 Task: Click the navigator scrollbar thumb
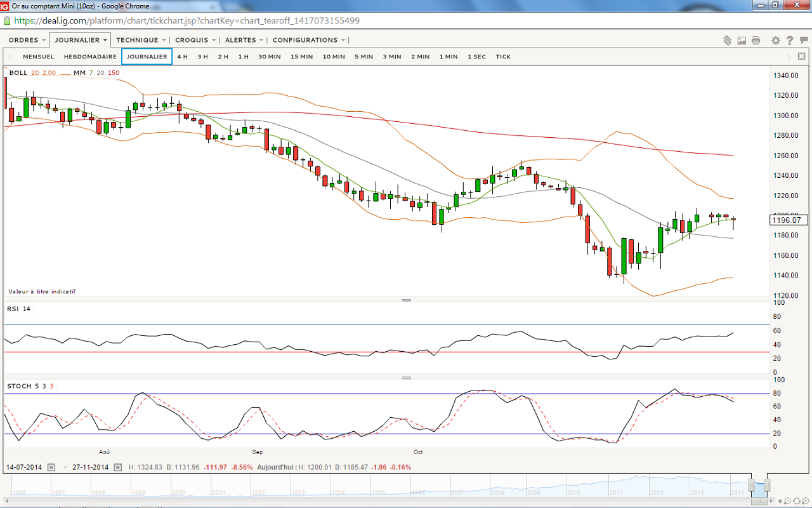click(x=759, y=500)
